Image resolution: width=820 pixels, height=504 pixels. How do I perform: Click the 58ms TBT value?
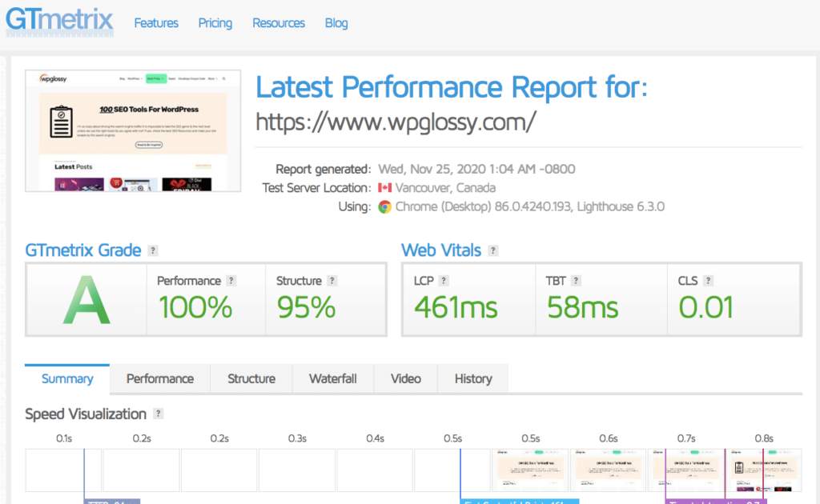[582, 307]
